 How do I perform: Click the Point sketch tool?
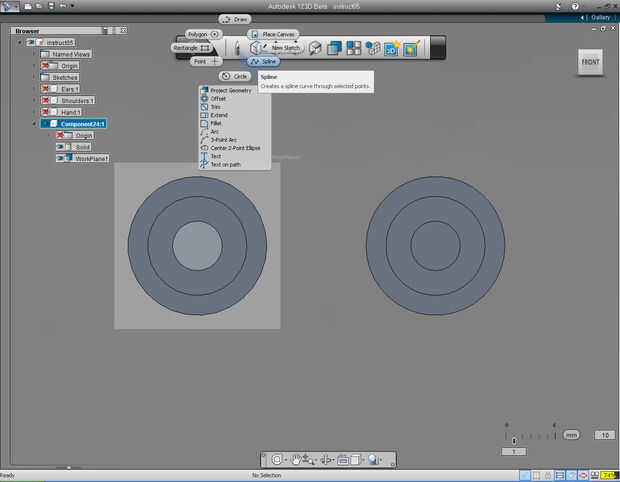click(206, 61)
